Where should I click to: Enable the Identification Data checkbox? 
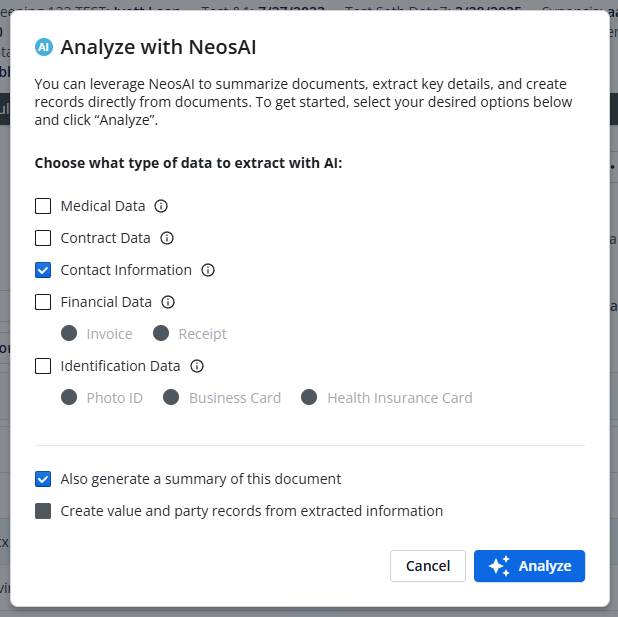point(43,366)
